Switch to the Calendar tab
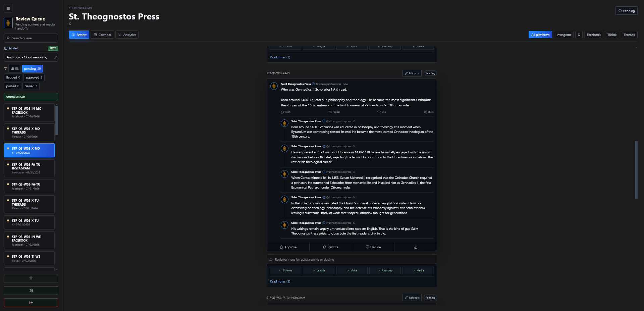Image resolution: width=644 pixels, height=311 pixels. point(103,35)
